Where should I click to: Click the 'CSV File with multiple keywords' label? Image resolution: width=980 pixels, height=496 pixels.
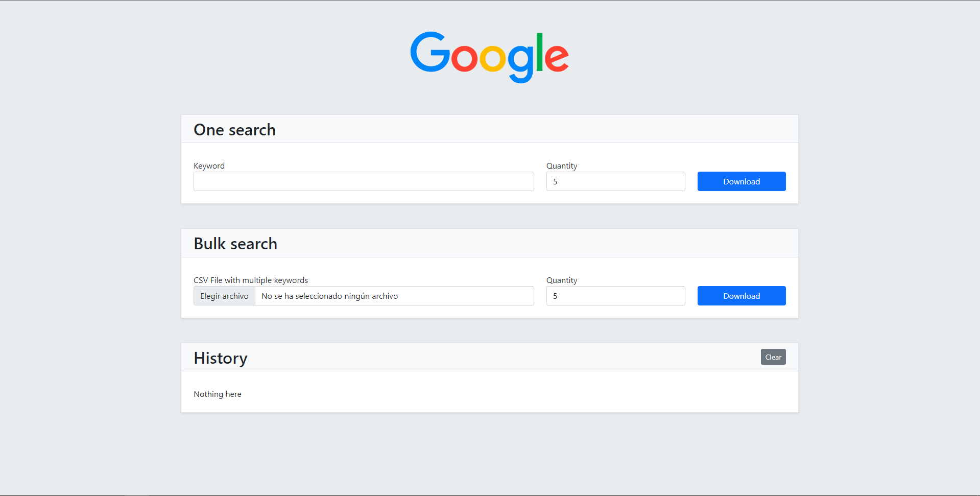click(x=251, y=280)
